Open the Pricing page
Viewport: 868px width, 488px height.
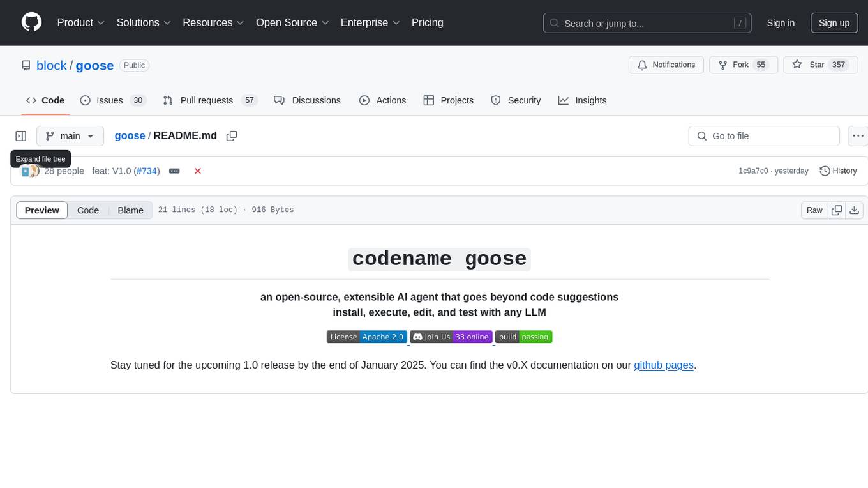point(428,22)
